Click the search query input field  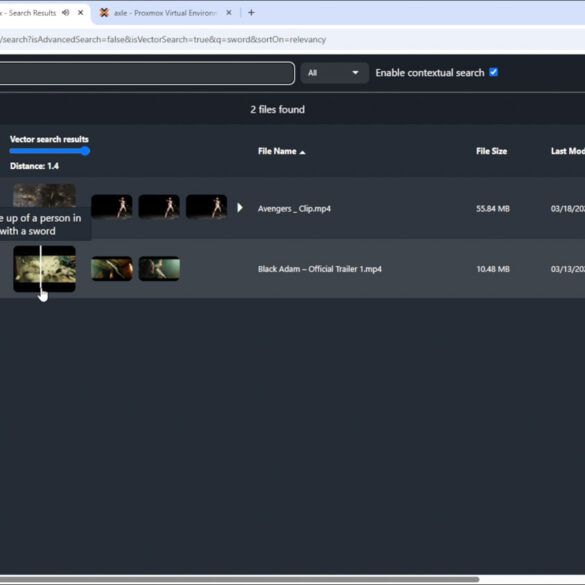click(147, 73)
